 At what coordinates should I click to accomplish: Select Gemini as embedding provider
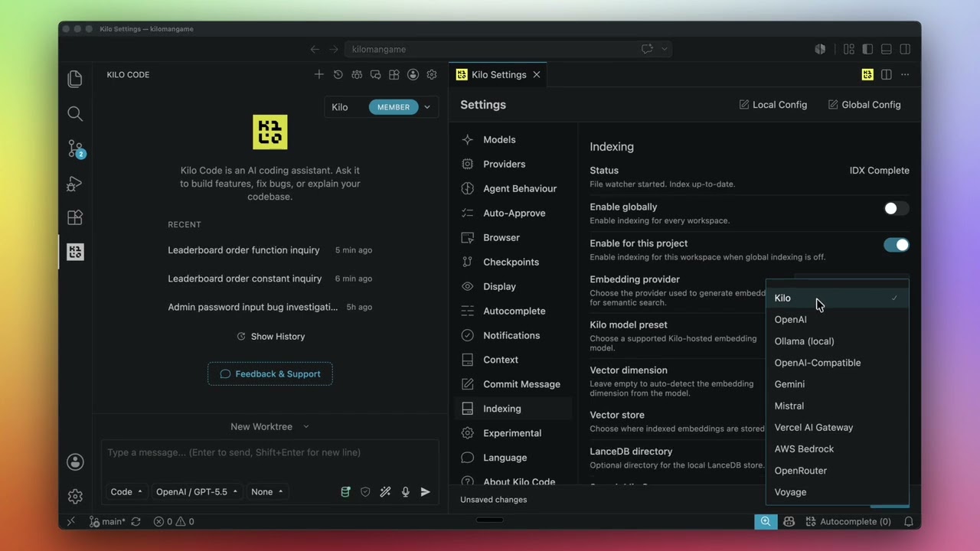pos(837,384)
